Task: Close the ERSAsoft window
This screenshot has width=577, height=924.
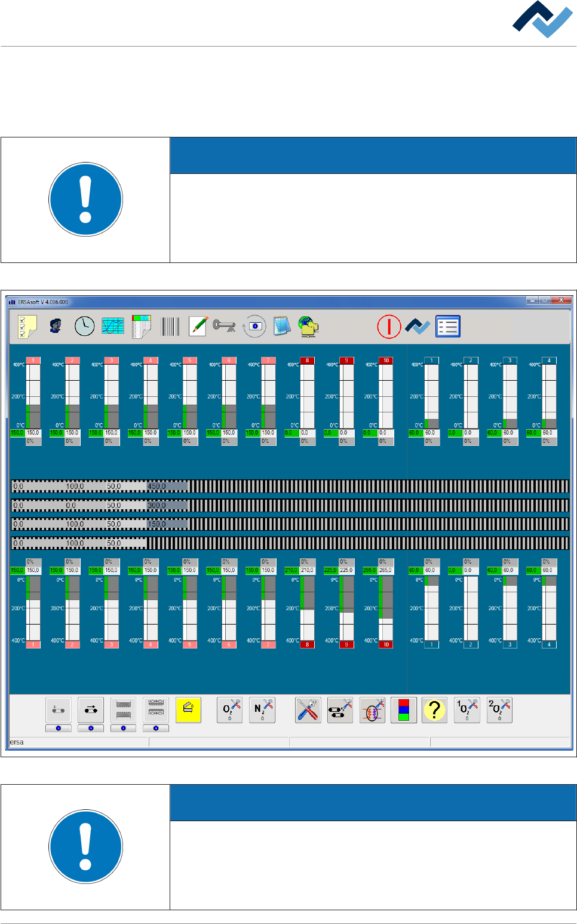Action: 561,300
